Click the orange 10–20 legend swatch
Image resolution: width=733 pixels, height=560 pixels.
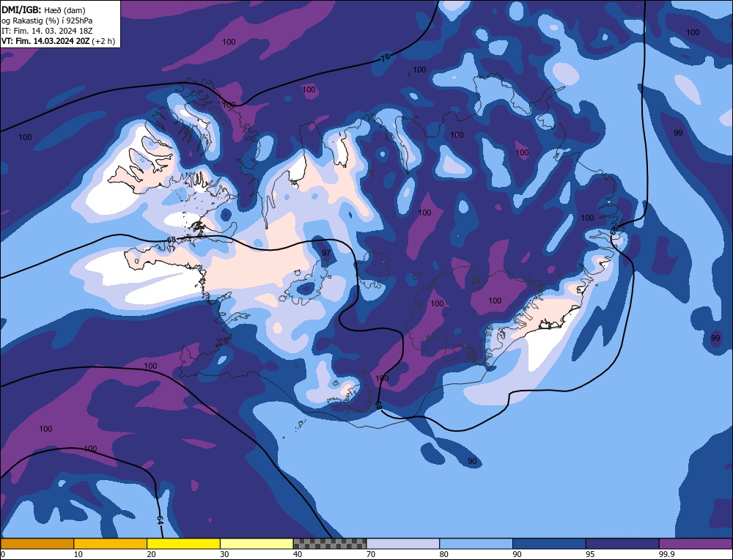pos(111,544)
